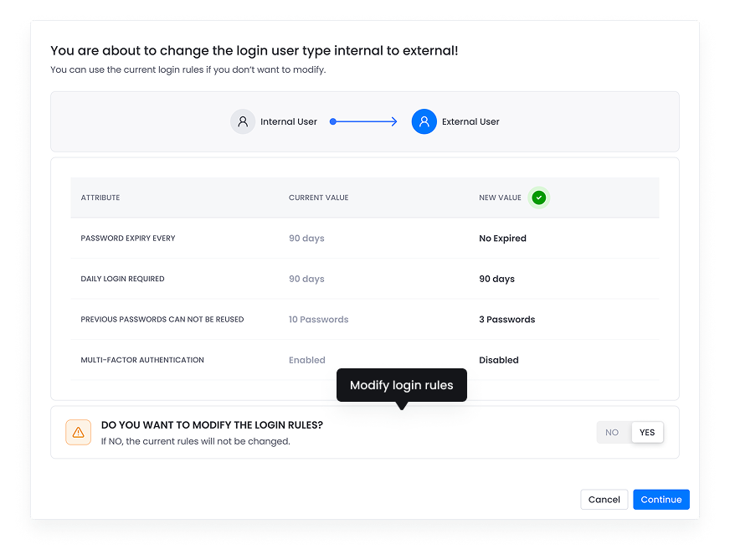Image resolution: width=730 pixels, height=560 pixels.
Task: Click the 10 Passwords current value
Action: pos(318,319)
